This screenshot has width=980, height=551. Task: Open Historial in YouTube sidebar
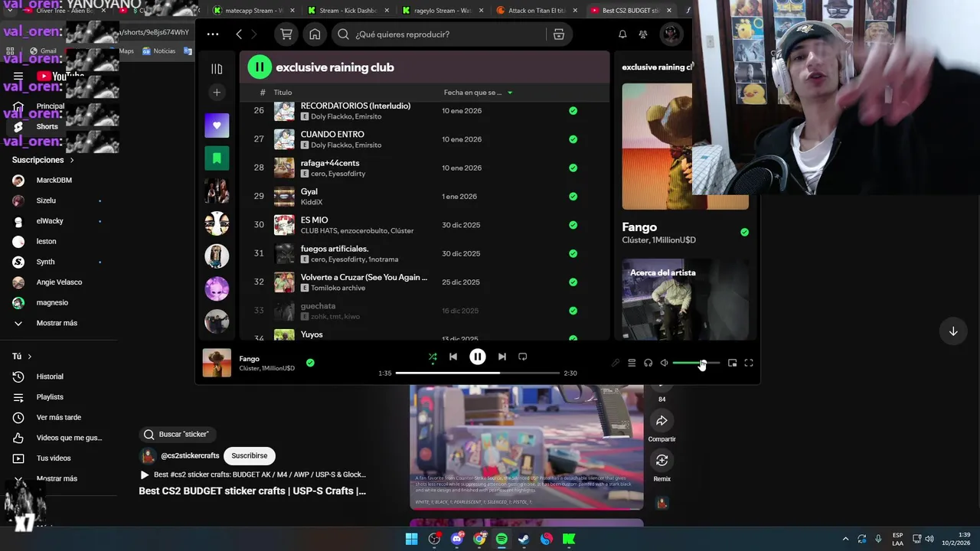coord(50,377)
